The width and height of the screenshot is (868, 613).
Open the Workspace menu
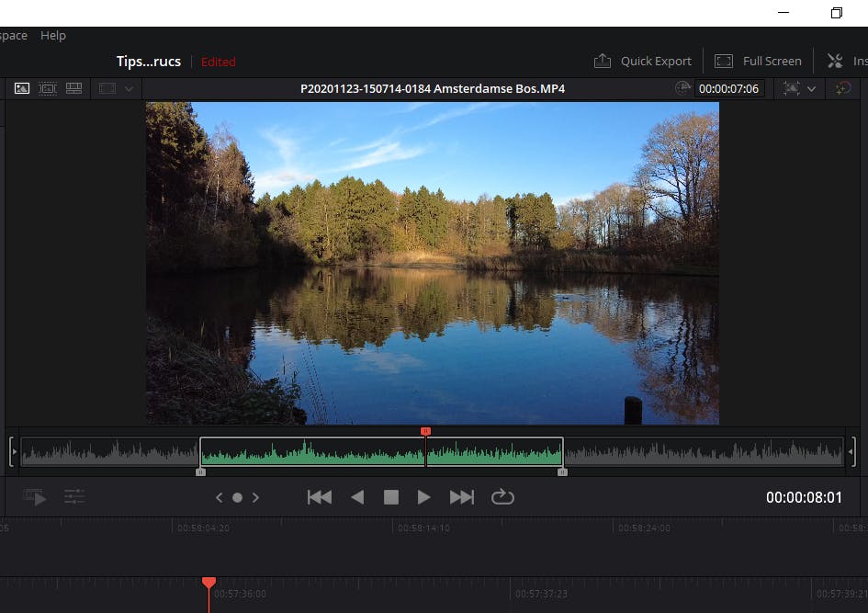point(13,36)
